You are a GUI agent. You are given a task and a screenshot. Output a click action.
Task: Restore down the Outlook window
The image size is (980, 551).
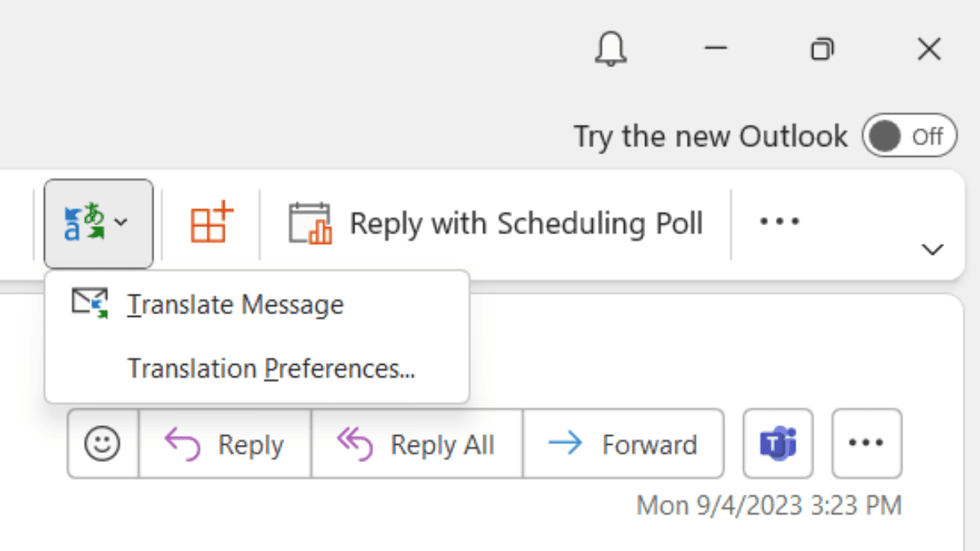[x=822, y=50]
